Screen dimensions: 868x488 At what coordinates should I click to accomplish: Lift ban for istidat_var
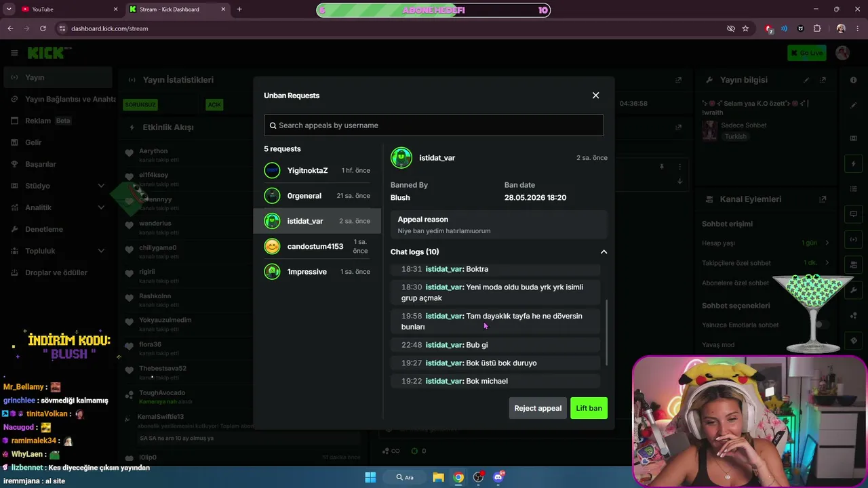pos(589,408)
